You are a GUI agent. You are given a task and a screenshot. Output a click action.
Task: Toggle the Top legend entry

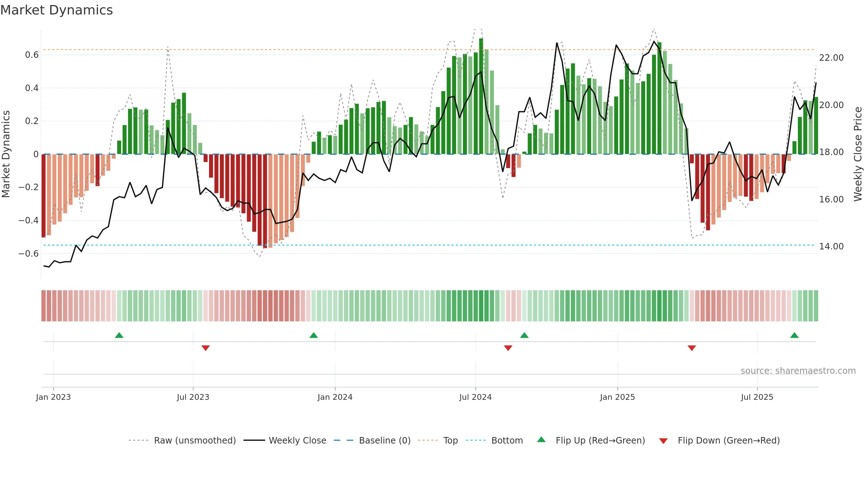click(438, 440)
